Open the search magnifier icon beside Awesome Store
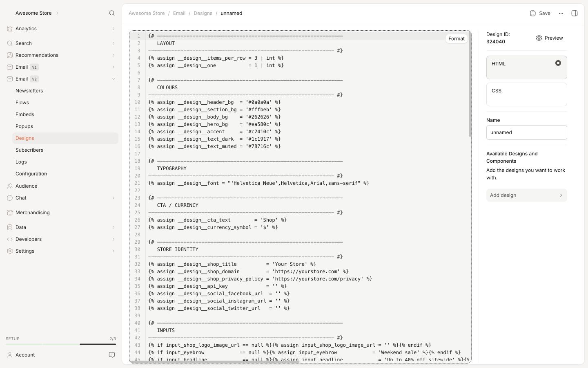Image resolution: width=588 pixels, height=368 pixels. tap(112, 13)
